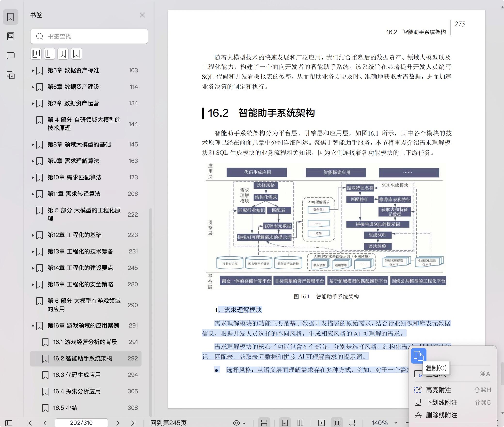Click the expand all bookmarks icon
This screenshot has height=427, width=504.
click(x=36, y=54)
